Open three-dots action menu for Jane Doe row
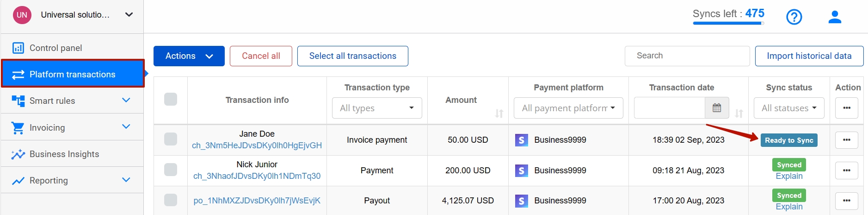Viewport: 868px width, 215px height. pyautogui.click(x=846, y=140)
